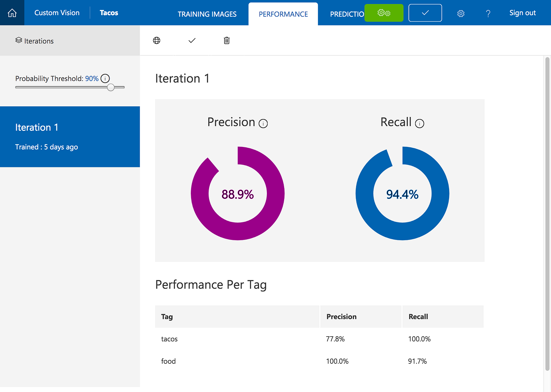Click the vertical scrollbar on the right
Viewport: 551px width, 392px height.
coord(547,213)
